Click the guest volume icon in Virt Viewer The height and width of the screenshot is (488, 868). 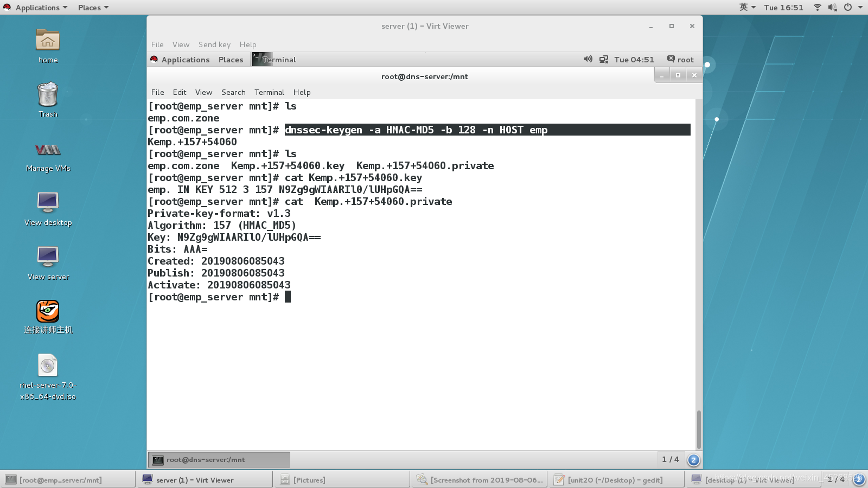[588, 59]
